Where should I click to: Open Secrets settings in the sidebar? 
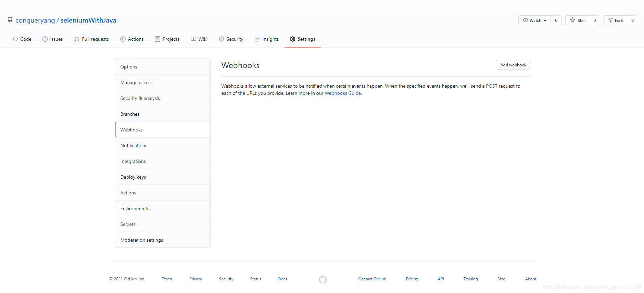click(163, 224)
